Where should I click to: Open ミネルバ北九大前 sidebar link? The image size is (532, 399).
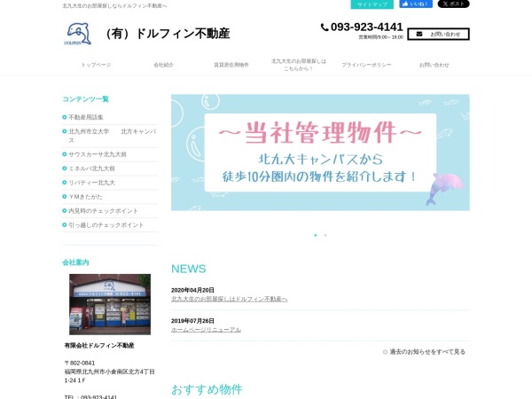click(91, 168)
